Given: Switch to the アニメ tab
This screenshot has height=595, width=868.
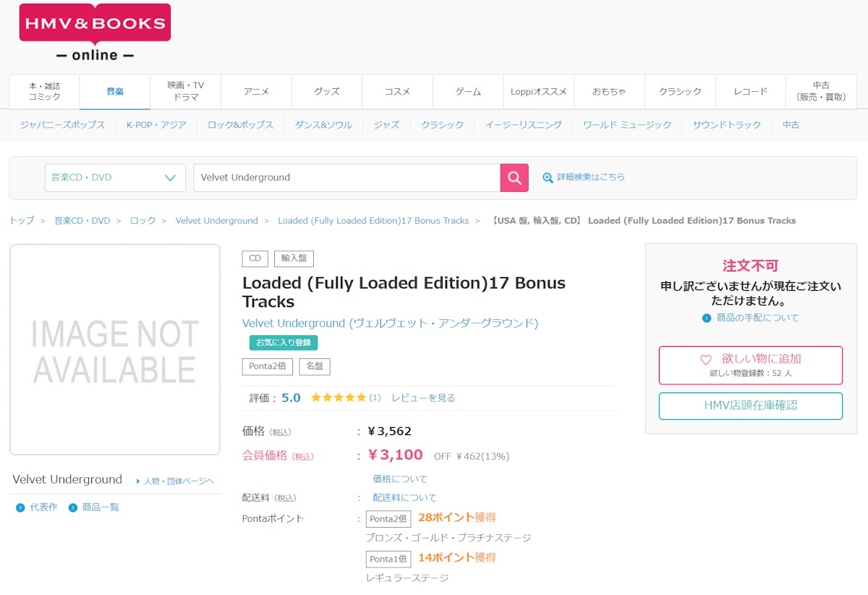Looking at the screenshot, I should coord(256,91).
